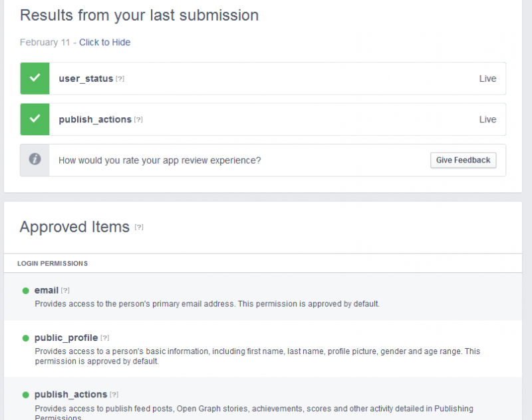The image size is (532, 420).
Task: Click the green status dot for publish_actions
Action: pos(25,395)
